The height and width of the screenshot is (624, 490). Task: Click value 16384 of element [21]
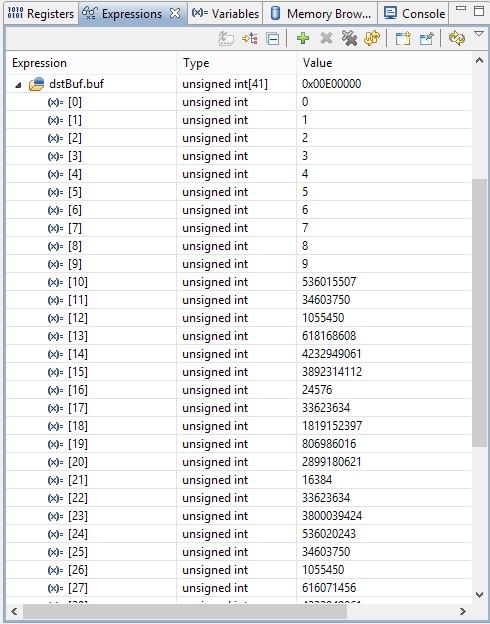317,480
